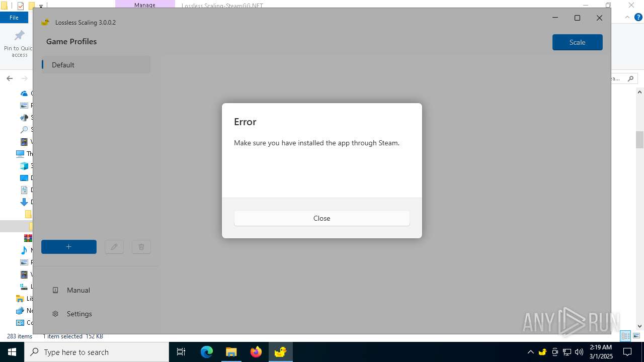
Task: Select the Downloads blue arrow icon
Action: pyautogui.click(x=24, y=202)
